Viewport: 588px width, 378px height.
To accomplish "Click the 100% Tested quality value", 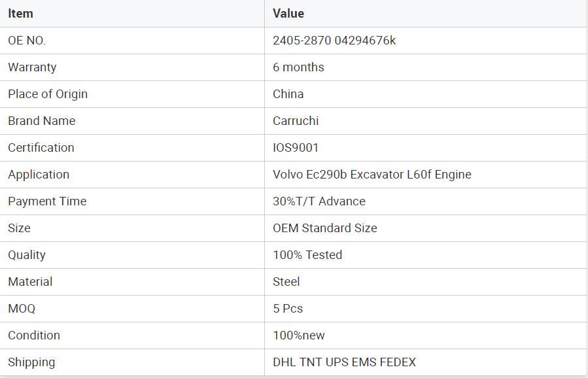I will [x=307, y=255].
